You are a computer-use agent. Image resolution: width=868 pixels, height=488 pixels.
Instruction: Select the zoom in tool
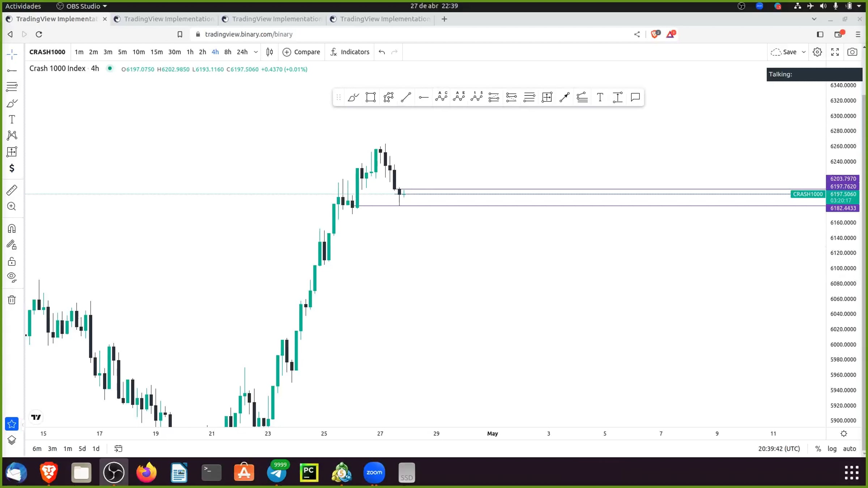(12, 206)
